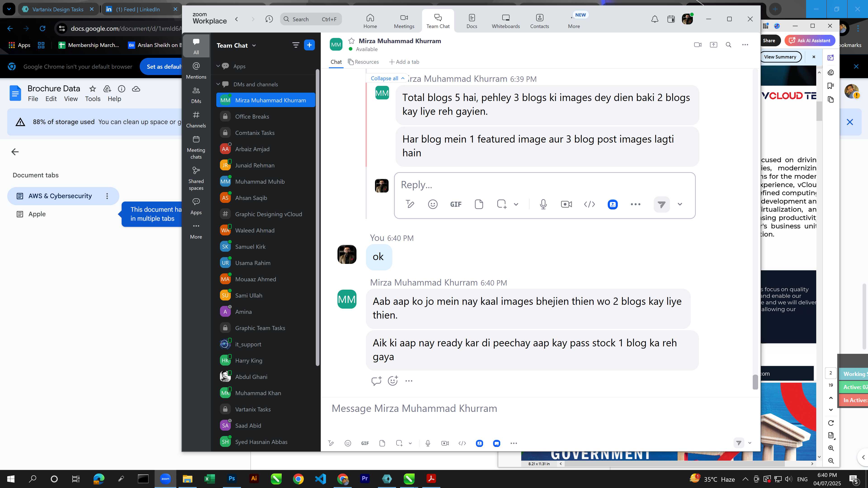Image resolution: width=868 pixels, height=488 pixels.
Task: Select DMs in Zoom sidebar
Action: pos(196,95)
